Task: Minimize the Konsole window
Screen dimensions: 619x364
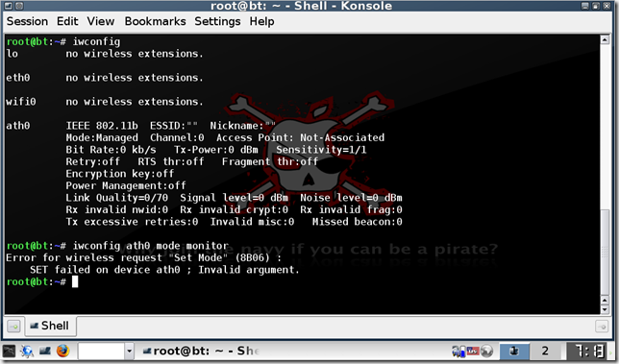Action: pos(585,6)
